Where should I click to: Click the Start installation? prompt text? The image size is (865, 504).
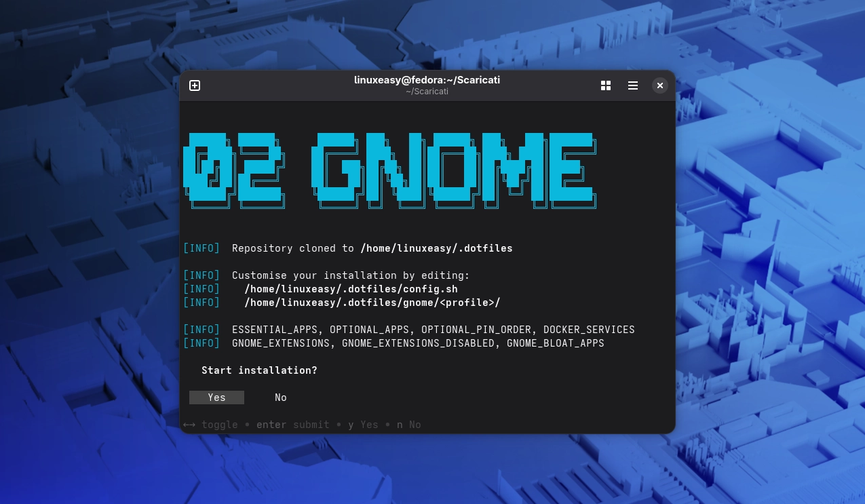[x=259, y=370]
